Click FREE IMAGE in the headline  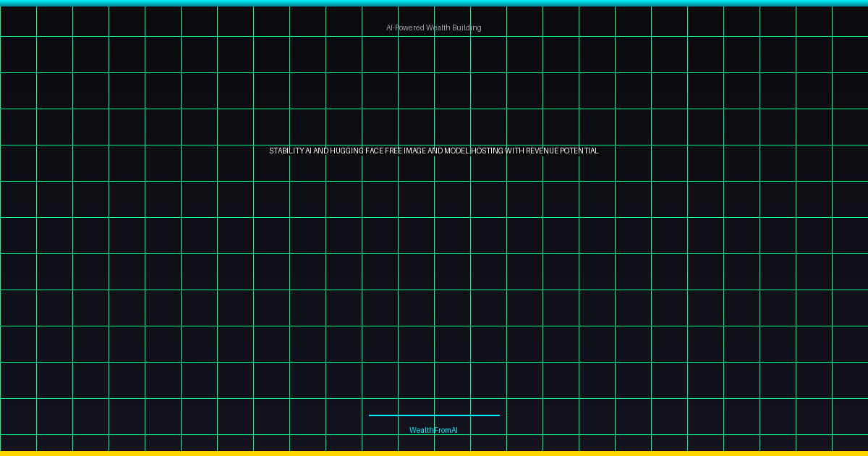pyautogui.click(x=405, y=151)
